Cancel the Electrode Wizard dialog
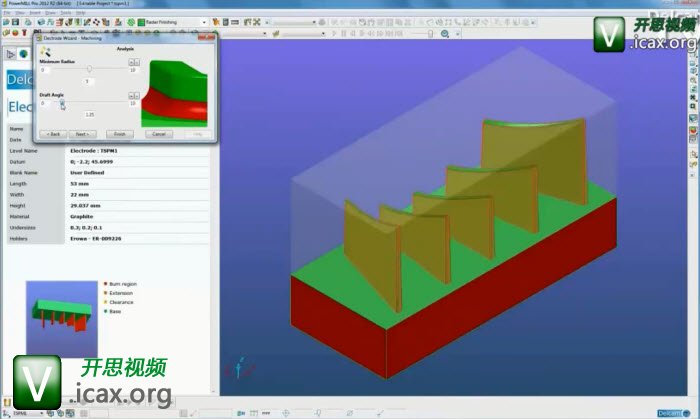The image size is (700, 419). (159, 134)
